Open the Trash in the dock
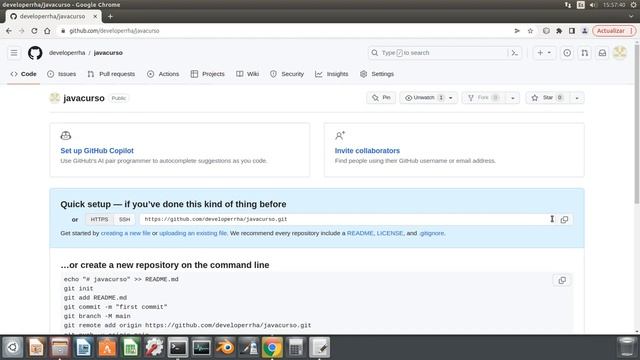The image size is (640, 360). coord(626,347)
